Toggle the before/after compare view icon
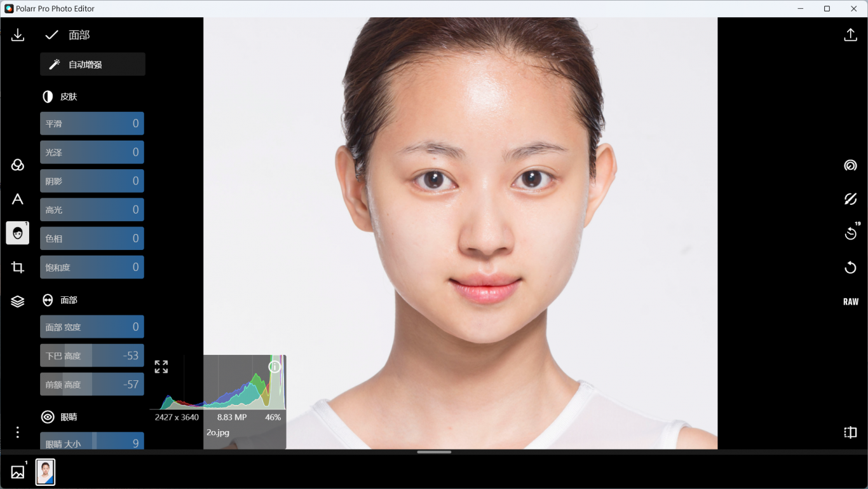 coord(850,432)
